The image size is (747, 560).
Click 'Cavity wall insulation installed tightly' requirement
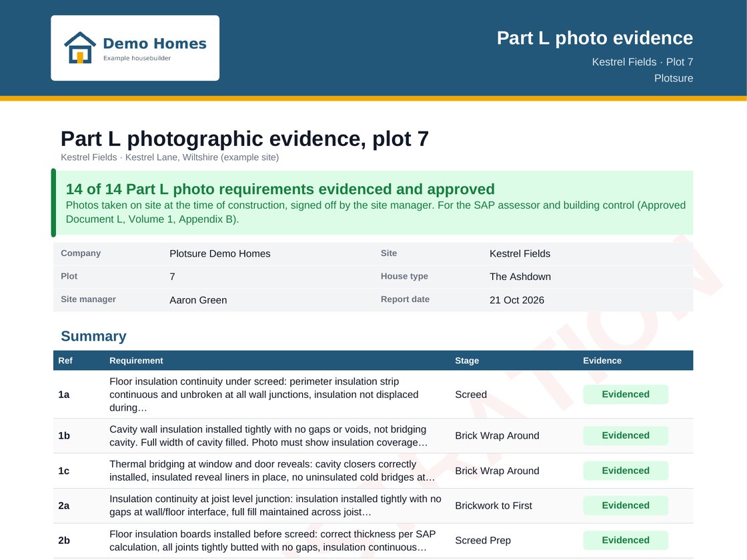coord(269,436)
